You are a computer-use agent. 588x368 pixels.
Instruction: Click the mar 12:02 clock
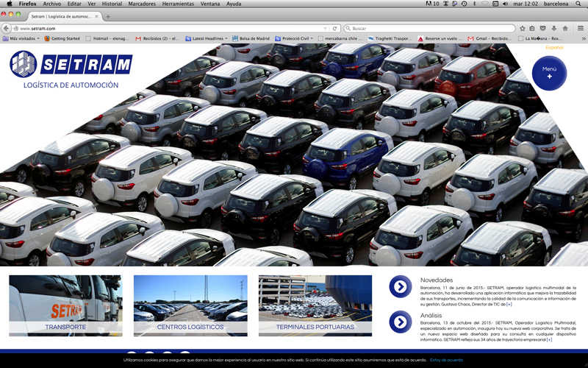[x=526, y=4]
